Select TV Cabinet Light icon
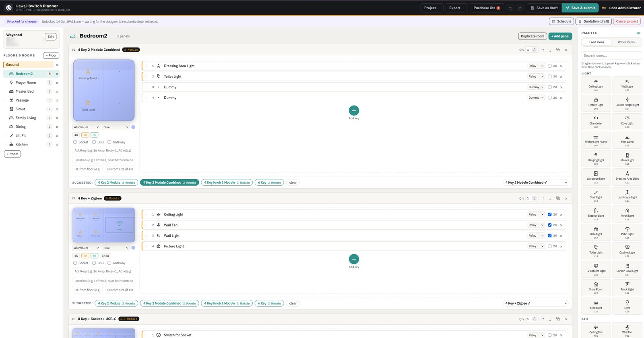 coord(596,270)
